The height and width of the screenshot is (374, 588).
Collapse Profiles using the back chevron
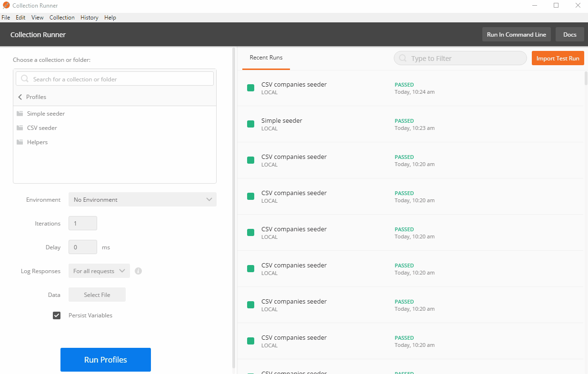coord(20,97)
